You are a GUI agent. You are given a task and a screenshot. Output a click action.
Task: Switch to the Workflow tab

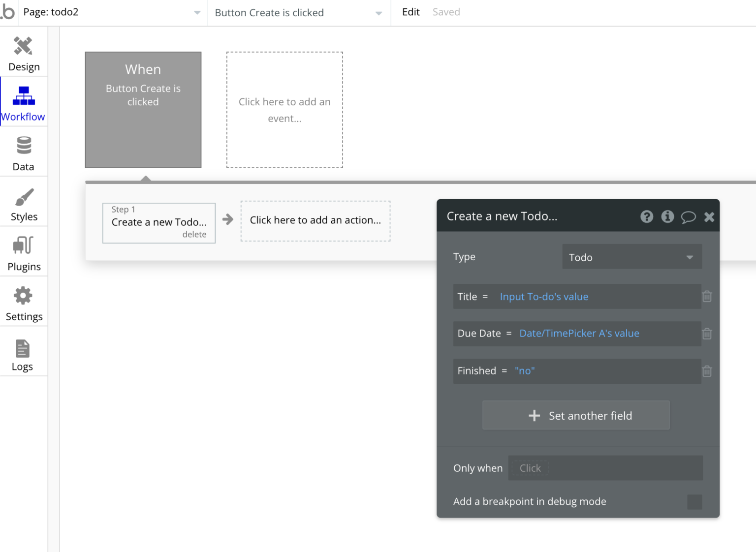pyautogui.click(x=23, y=102)
